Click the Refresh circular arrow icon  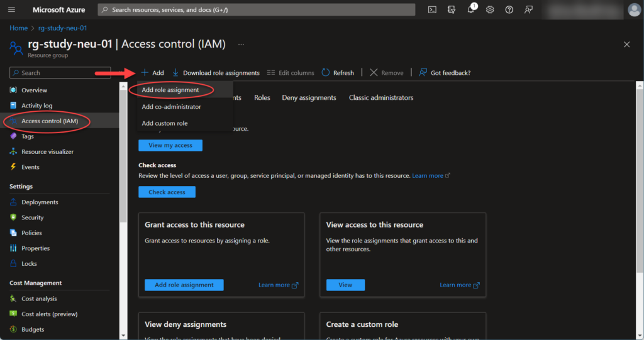pyautogui.click(x=326, y=73)
